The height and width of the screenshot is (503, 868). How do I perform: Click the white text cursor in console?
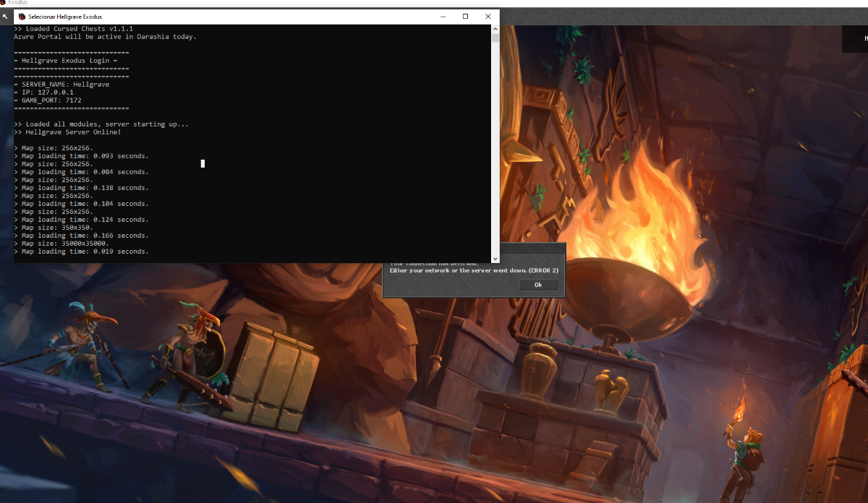[203, 163]
